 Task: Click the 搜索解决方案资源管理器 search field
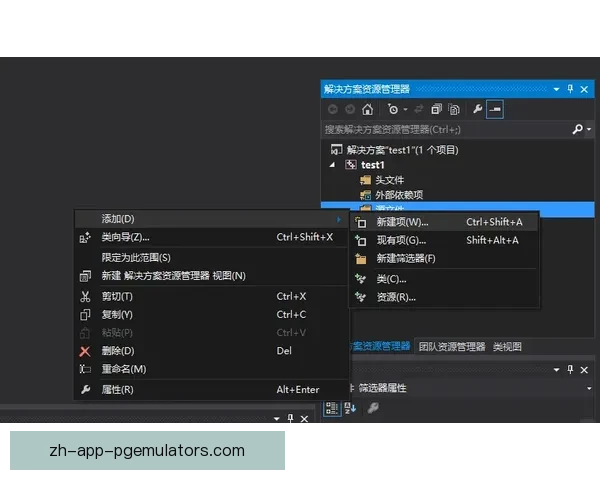[x=446, y=130]
